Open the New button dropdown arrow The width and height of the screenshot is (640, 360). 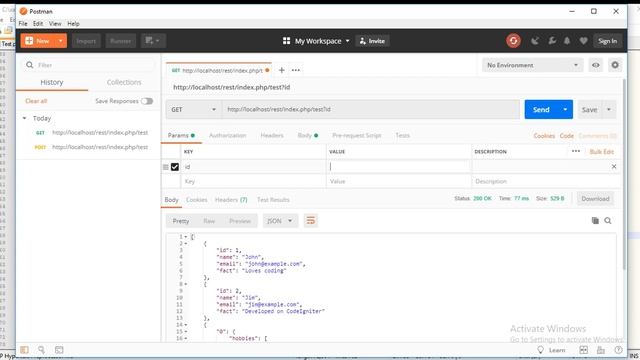point(60,41)
